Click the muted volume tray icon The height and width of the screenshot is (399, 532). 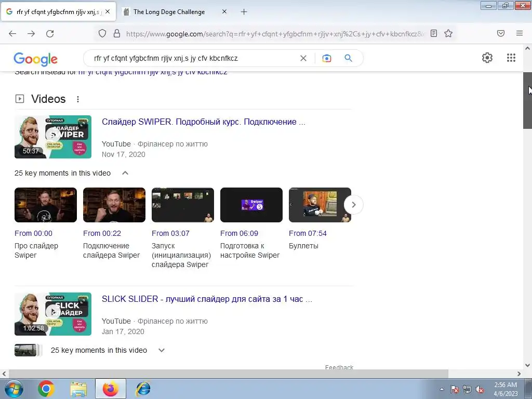pos(480,390)
